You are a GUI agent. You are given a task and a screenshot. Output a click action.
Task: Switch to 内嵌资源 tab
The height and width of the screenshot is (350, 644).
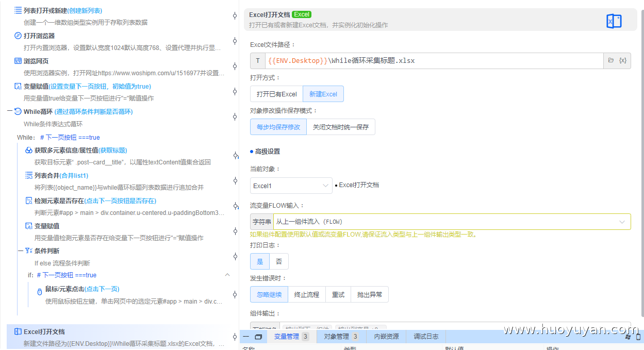[x=386, y=337]
